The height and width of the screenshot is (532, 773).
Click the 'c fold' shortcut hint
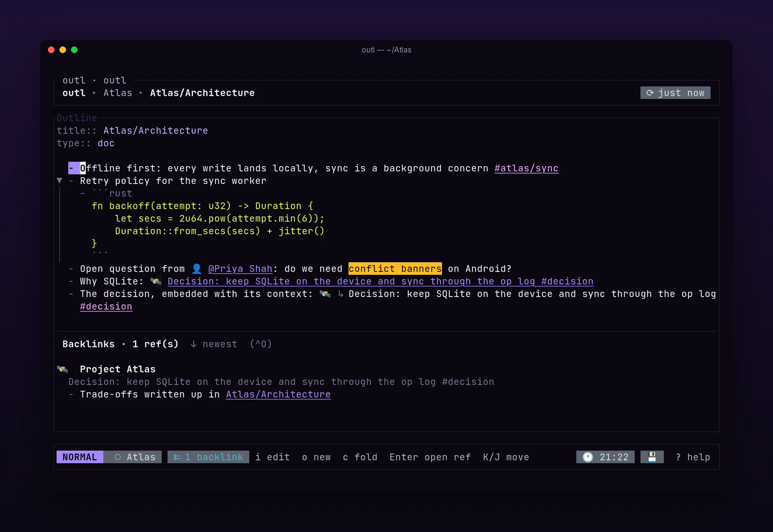pyautogui.click(x=360, y=457)
